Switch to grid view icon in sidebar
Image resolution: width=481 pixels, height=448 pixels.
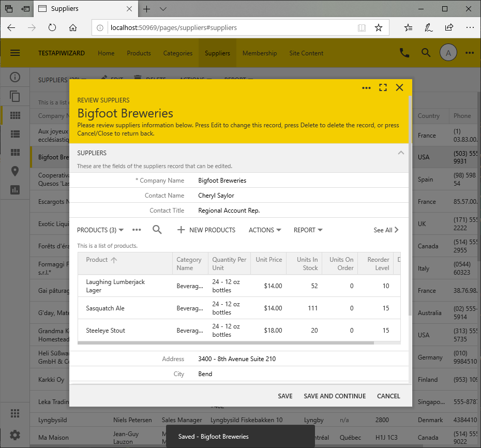click(15, 115)
